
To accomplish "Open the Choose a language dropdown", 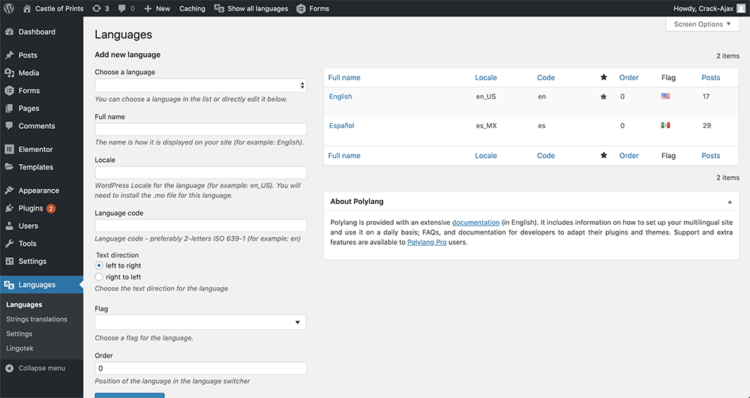I will 200,85.
